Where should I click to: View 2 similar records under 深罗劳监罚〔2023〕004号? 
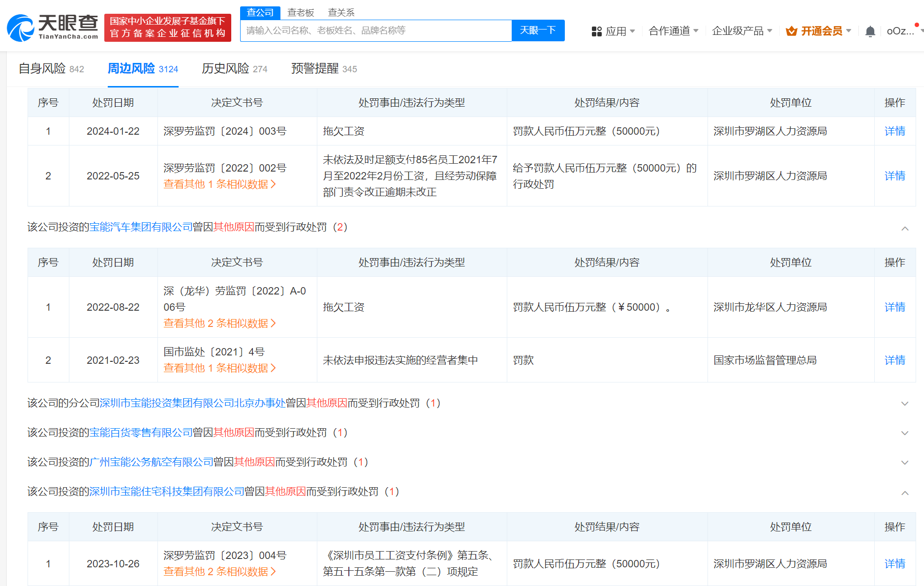pos(219,572)
